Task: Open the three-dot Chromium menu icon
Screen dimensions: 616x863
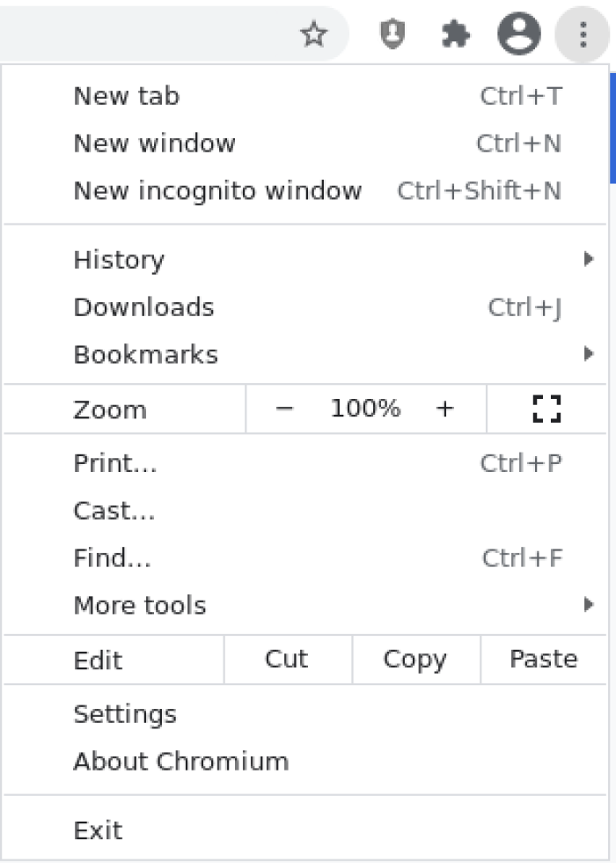Action: pos(582,34)
